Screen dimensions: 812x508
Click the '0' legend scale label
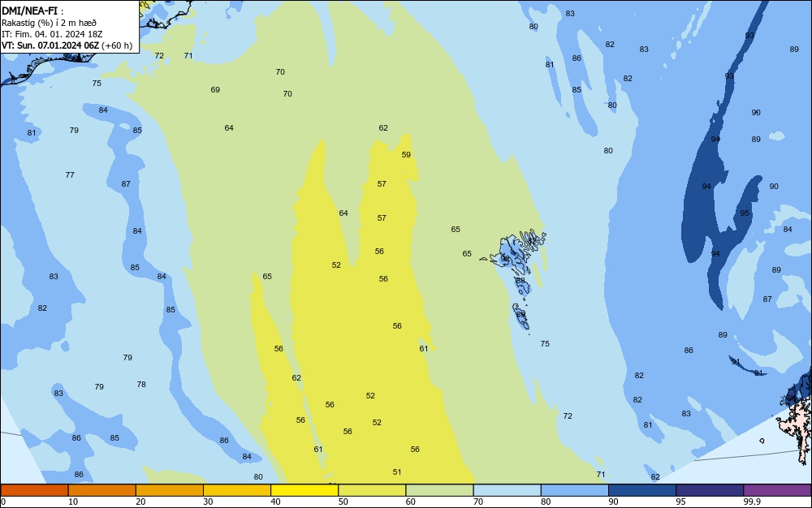(3, 502)
